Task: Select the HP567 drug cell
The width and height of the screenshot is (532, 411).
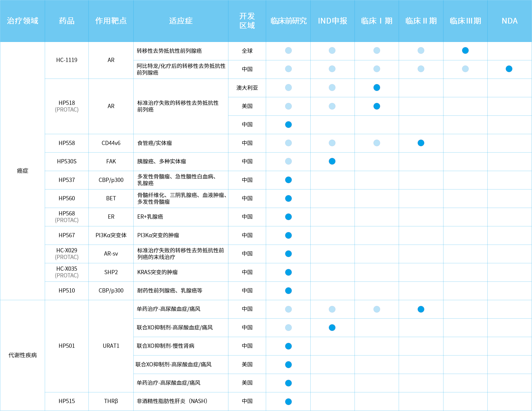Action: pos(67,235)
